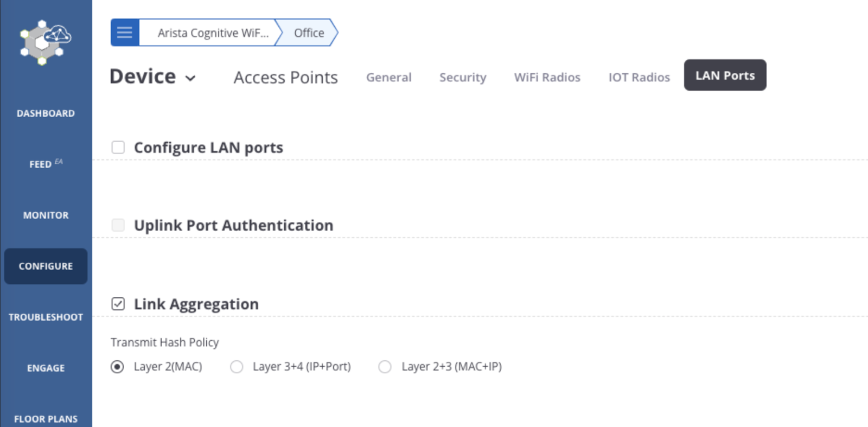Open the WiFi Radios tab
The height and width of the screenshot is (427, 868).
tap(547, 77)
